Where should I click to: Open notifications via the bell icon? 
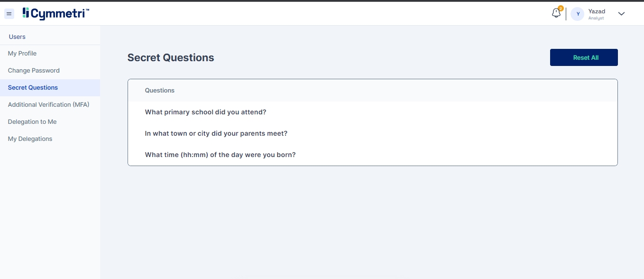[556, 14]
